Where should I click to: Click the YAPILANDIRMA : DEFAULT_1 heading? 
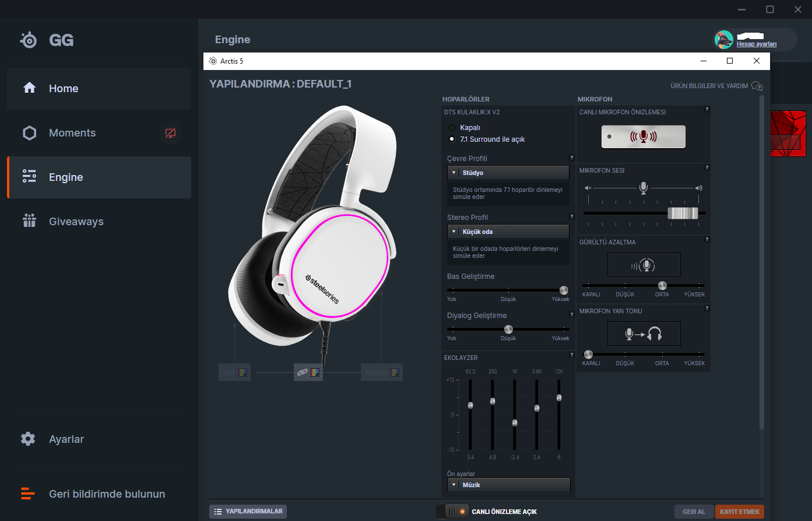(280, 84)
